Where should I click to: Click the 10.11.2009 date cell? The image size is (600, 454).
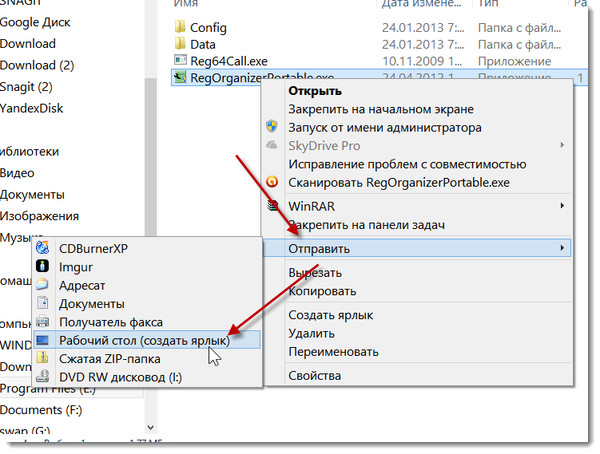pyautogui.click(x=422, y=61)
